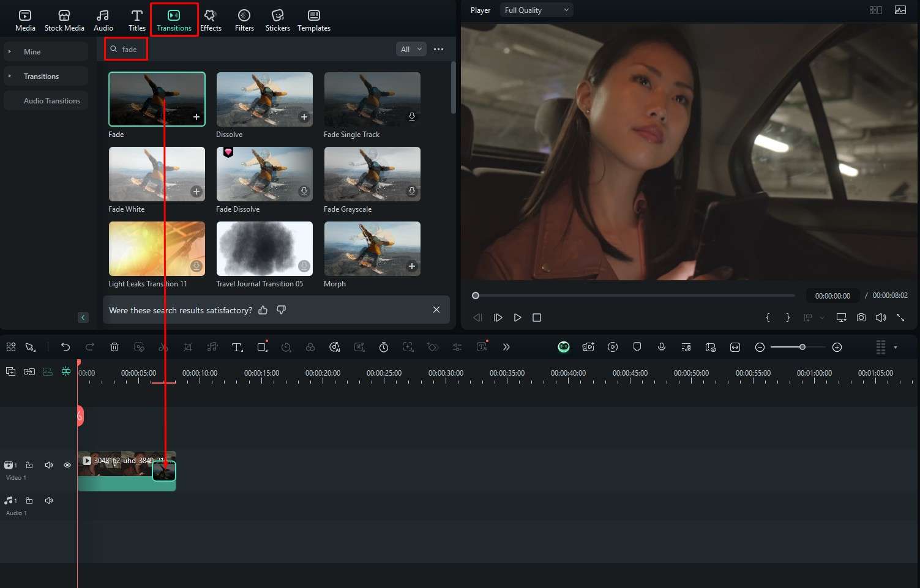This screenshot has height=588, width=920.
Task: Switch to the Titles tab
Action: [137, 20]
